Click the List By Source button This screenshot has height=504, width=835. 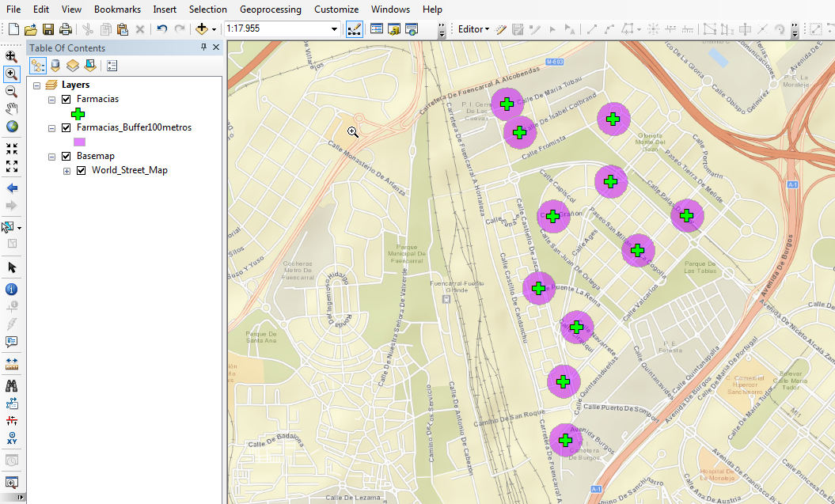coord(55,66)
